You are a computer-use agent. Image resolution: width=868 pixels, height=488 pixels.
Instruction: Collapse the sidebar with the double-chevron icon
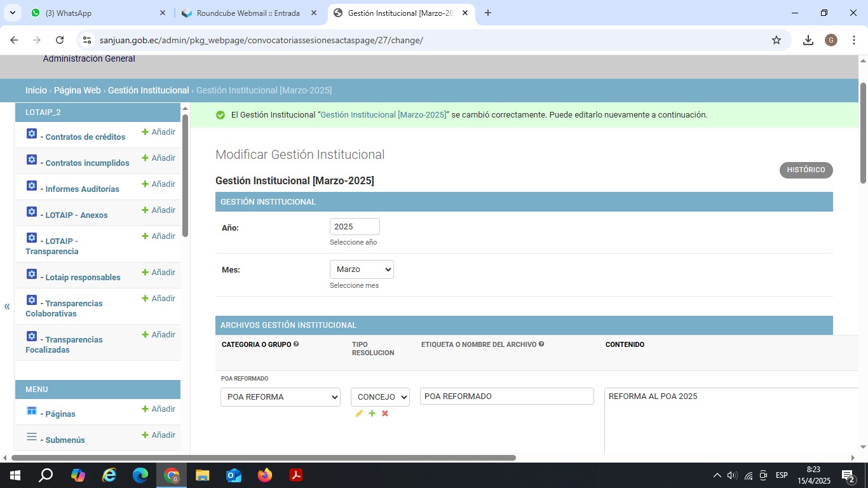(7, 306)
